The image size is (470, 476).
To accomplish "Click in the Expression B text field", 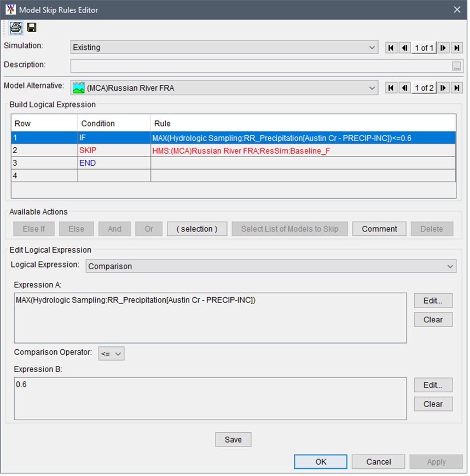I will (x=210, y=398).
